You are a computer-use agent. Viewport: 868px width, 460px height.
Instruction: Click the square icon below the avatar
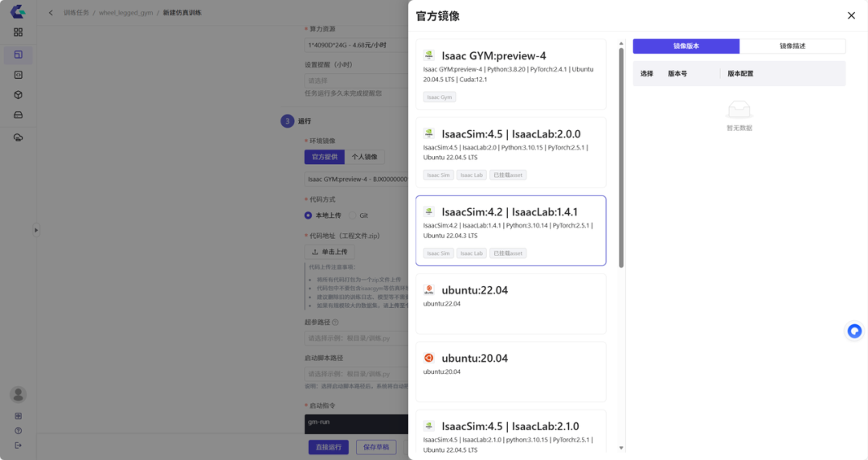point(18,416)
